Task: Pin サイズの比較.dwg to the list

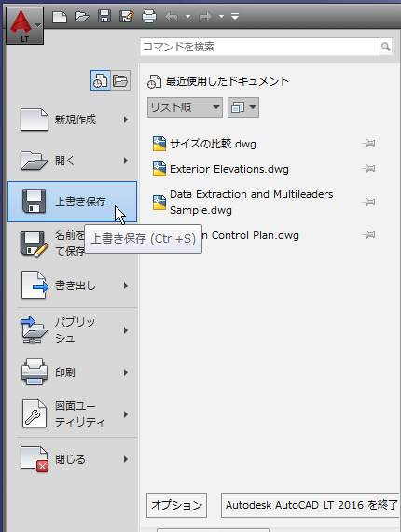Action: click(368, 143)
